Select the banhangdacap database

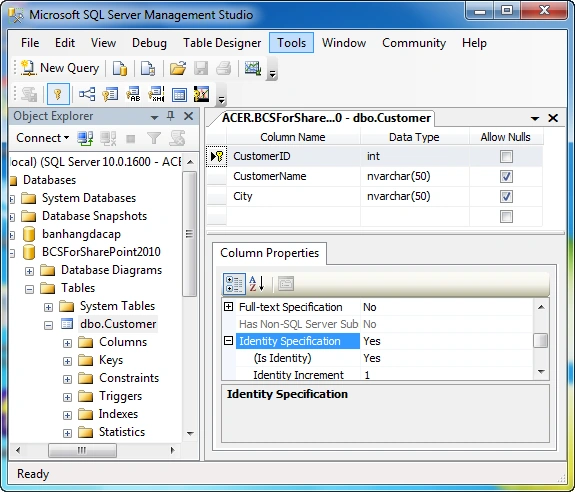tap(81, 234)
